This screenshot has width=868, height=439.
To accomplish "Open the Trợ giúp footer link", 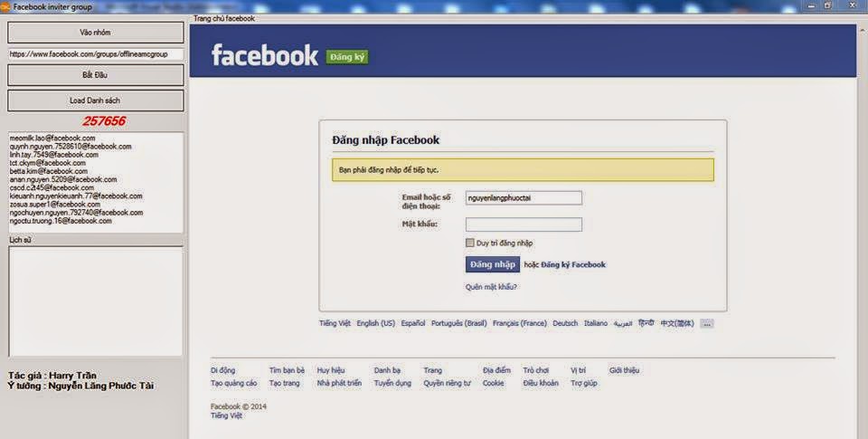I will pyautogui.click(x=584, y=383).
